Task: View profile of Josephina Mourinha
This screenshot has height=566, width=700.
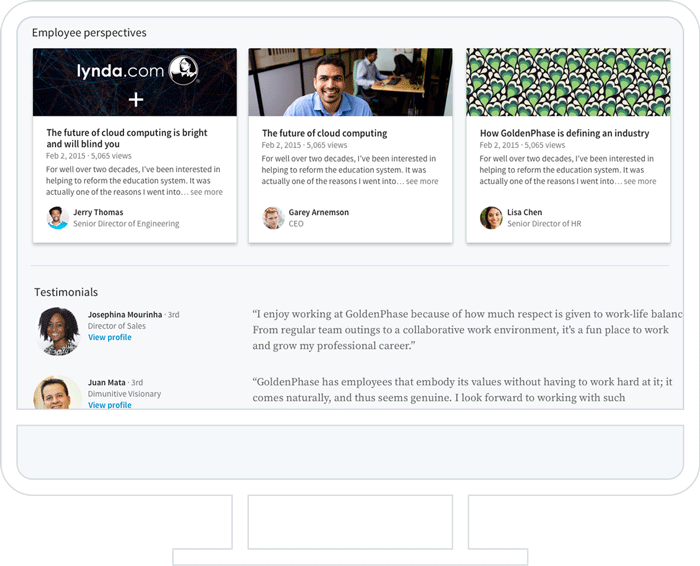Action: pos(110,337)
